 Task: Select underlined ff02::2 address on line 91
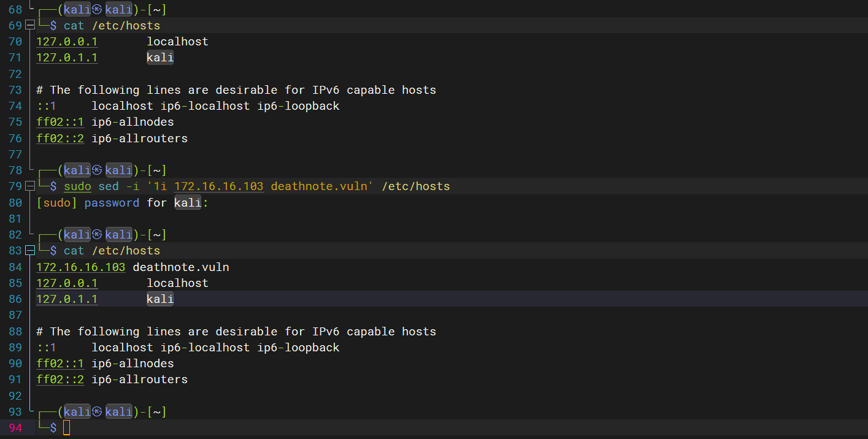coord(60,380)
